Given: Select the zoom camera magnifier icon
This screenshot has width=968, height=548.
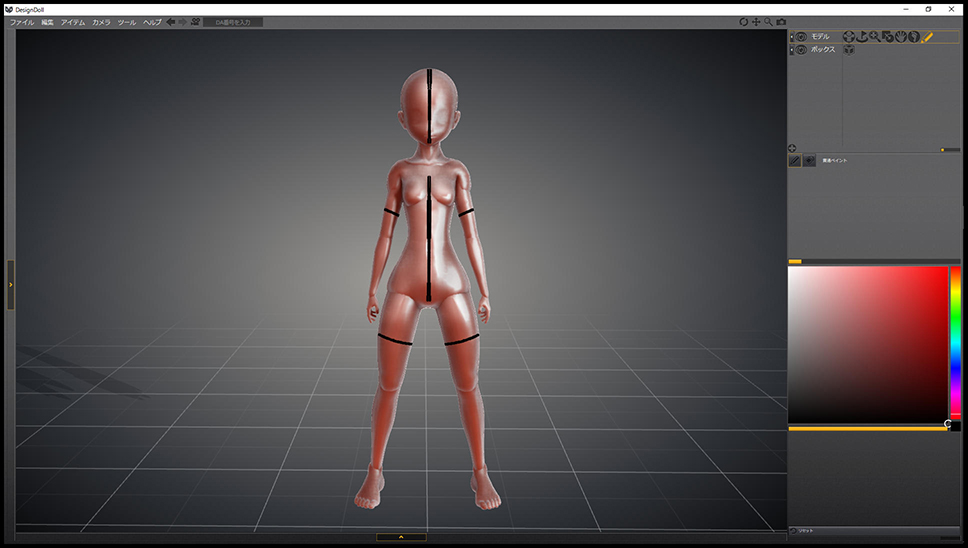Looking at the screenshot, I should click(768, 22).
